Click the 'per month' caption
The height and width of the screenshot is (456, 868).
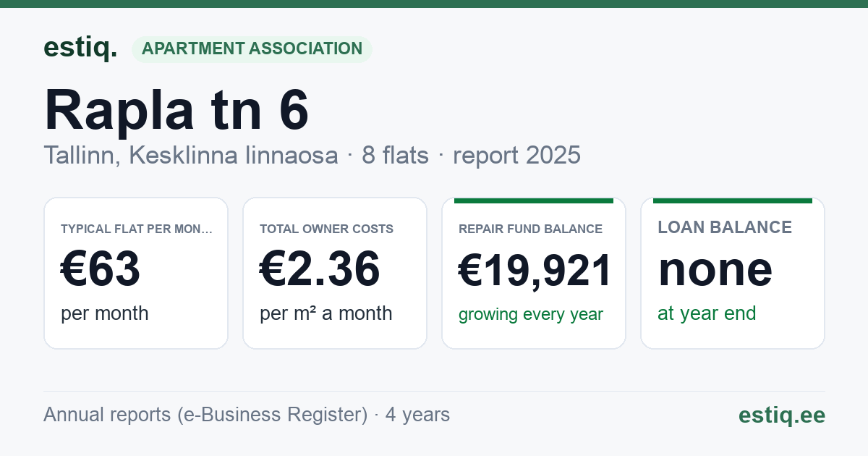click(x=105, y=313)
